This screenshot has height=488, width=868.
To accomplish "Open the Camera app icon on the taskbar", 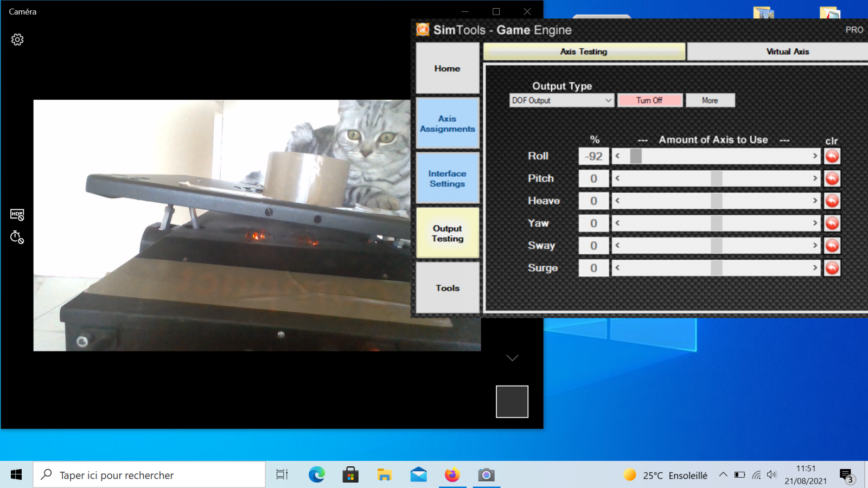I will (x=486, y=474).
